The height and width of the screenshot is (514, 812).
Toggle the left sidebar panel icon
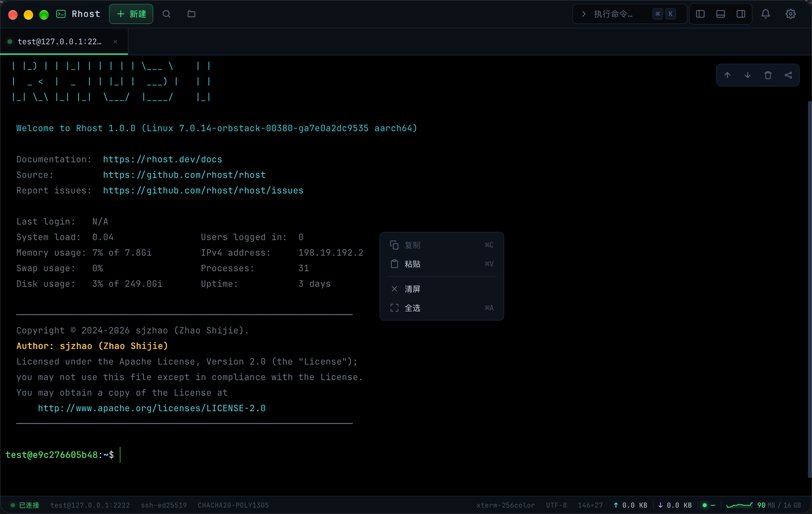point(700,14)
